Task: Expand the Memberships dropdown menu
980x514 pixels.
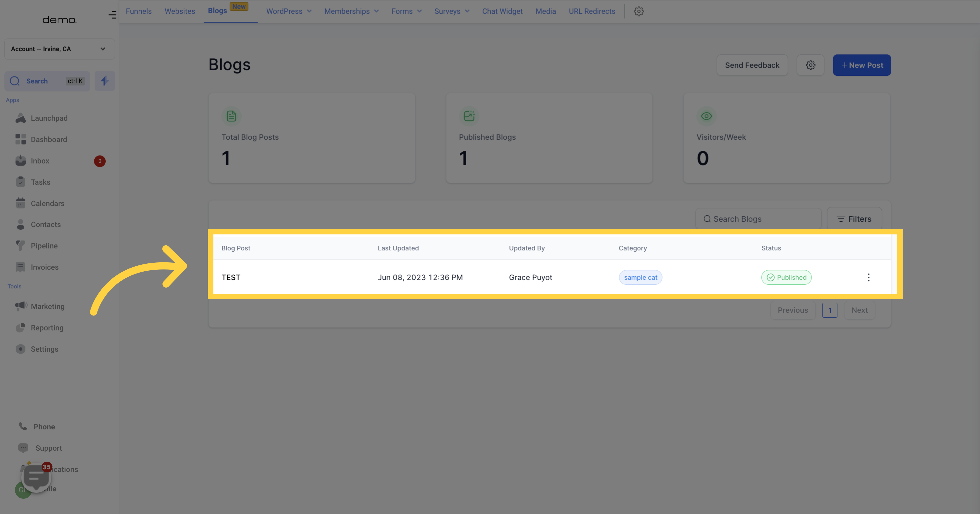Action: [351, 11]
